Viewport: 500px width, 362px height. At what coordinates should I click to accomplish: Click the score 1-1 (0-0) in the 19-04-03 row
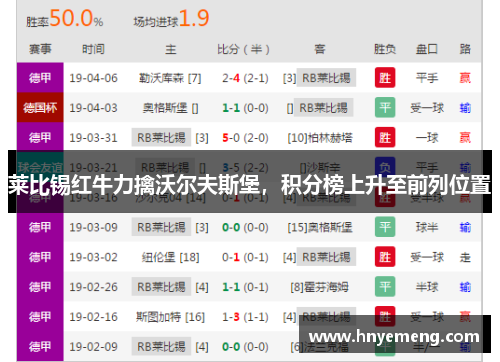click(x=245, y=108)
